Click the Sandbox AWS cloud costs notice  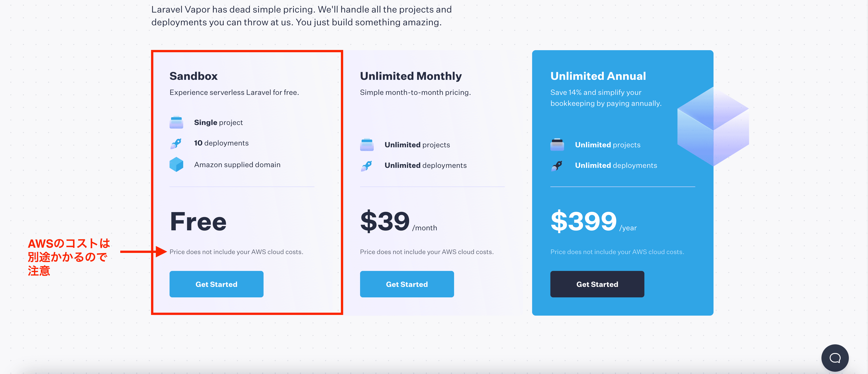[x=236, y=252]
